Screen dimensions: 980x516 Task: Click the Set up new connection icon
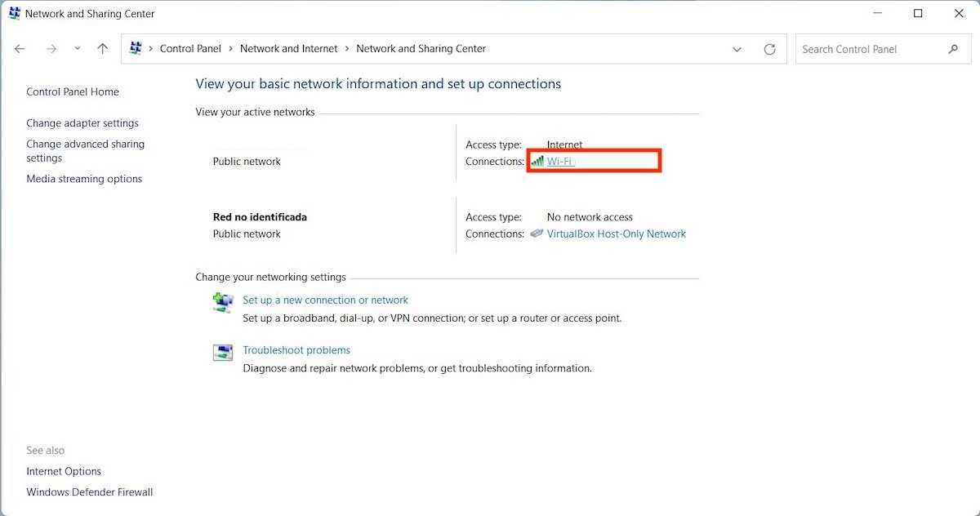click(x=222, y=302)
